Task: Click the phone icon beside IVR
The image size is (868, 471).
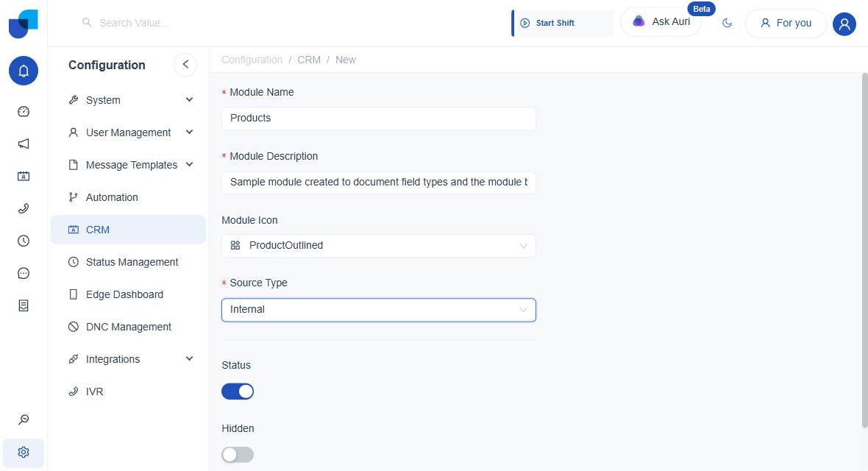Action: 73,392
